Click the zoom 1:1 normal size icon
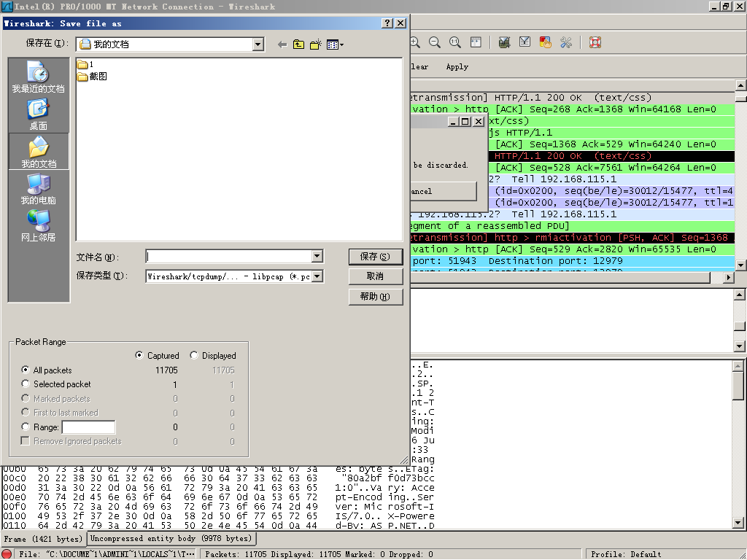 pos(455,42)
